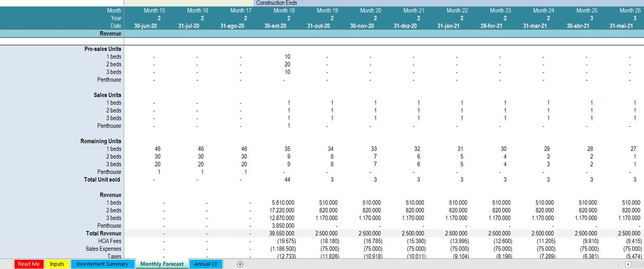Click the 31-mai-21 date header cell
The height and width of the screenshot is (269, 644).
pos(621,26)
